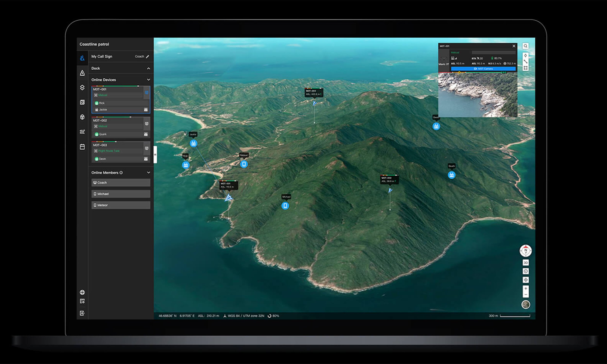
Task: Click the map search magnifier icon
Action: pyautogui.click(x=525, y=46)
